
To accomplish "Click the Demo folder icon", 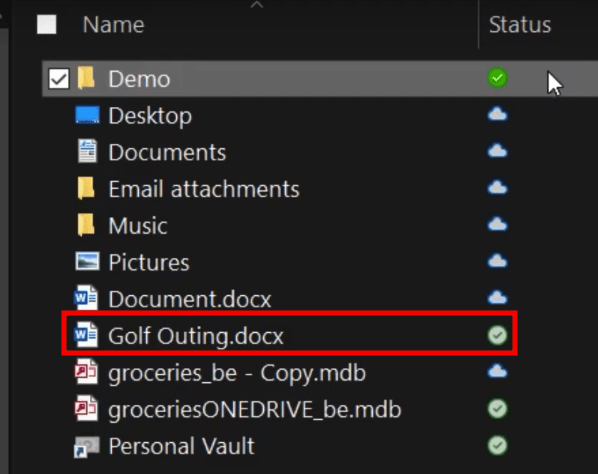I will (86, 78).
